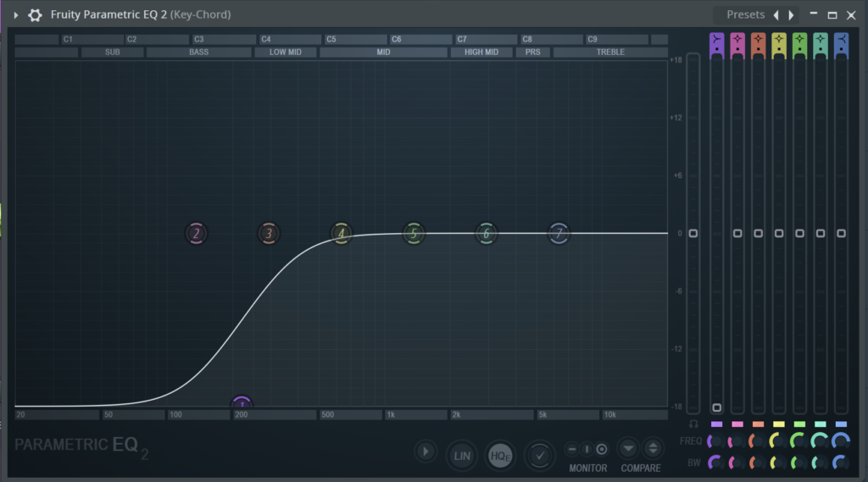Click band 6 teal BW knob
The width and height of the screenshot is (868, 482).
tap(820, 463)
